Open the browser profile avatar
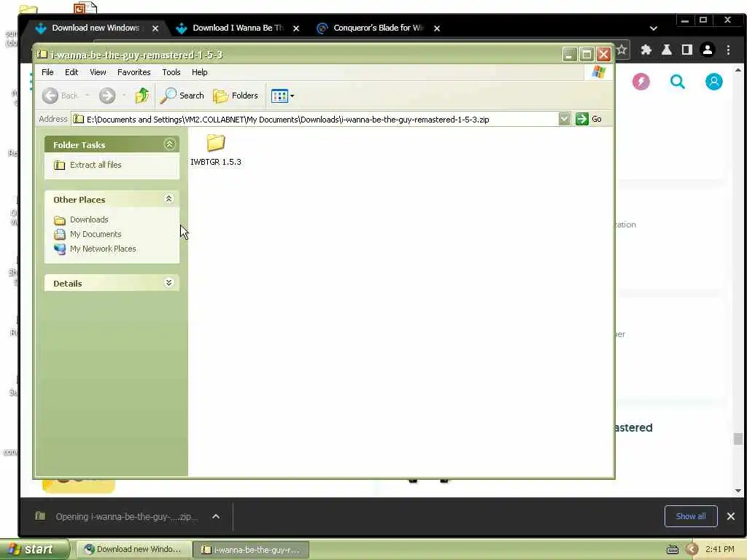This screenshot has width=747, height=560. pos(708,50)
